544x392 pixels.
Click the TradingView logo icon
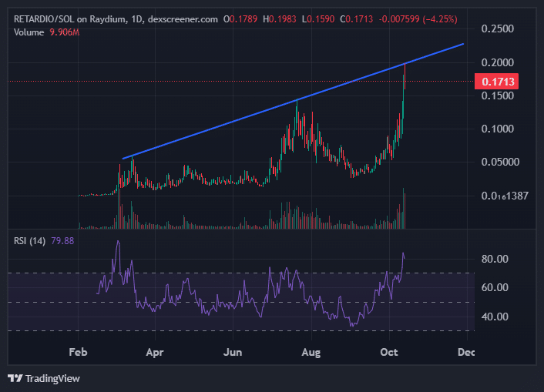pos(15,378)
